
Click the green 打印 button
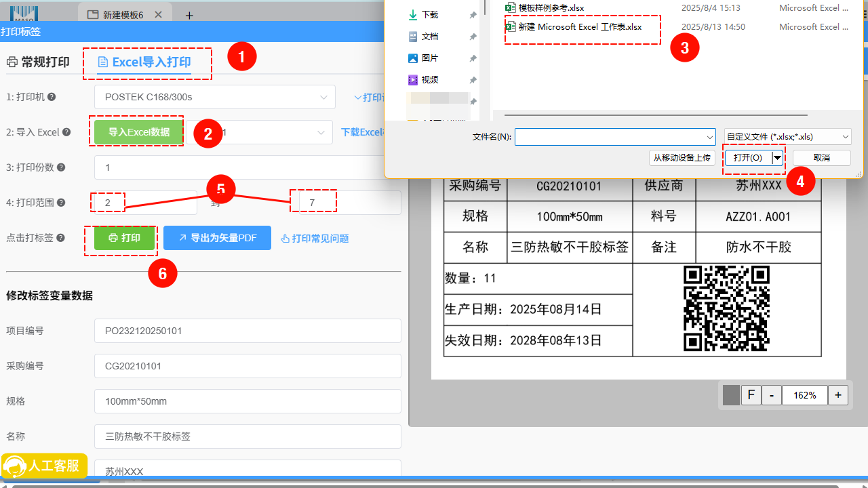pyautogui.click(x=124, y=238)
